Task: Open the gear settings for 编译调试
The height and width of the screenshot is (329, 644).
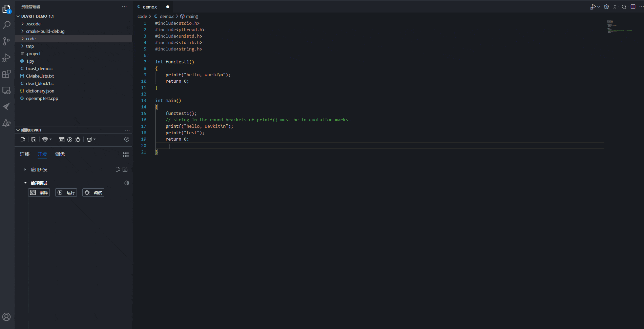Action: pos(127,183)
